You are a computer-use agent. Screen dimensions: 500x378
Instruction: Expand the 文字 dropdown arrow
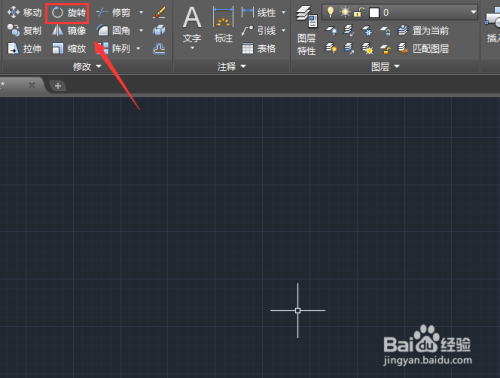point(192,48)
